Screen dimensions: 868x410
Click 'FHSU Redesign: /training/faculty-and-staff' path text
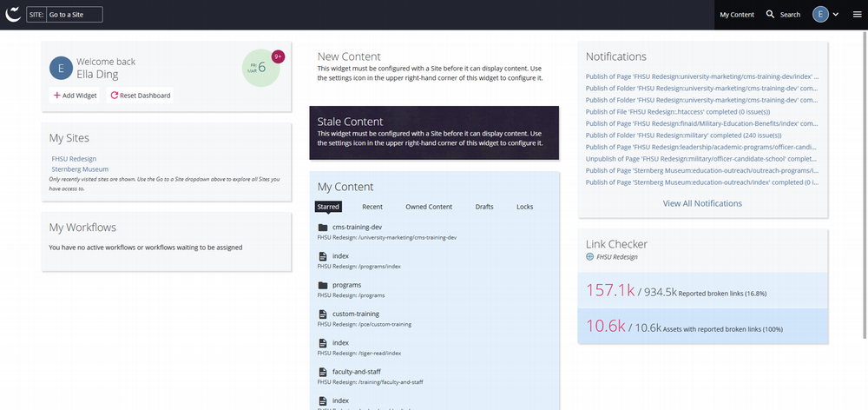(371, 381)
